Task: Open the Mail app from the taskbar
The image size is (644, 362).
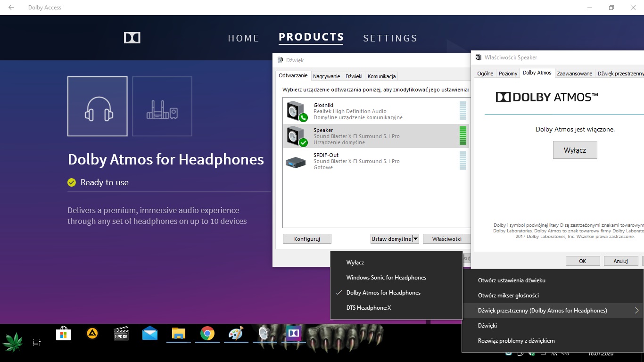Action: click(150, 334)
